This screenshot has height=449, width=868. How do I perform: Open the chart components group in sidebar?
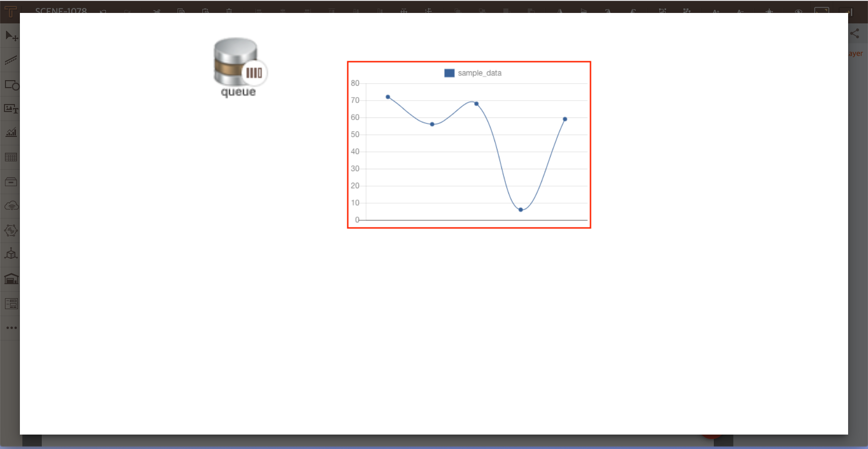click(x=11, y=132)
